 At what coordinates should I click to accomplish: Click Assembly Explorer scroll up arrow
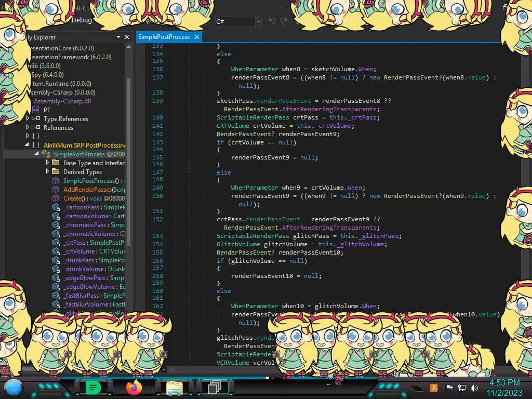click(x=129, y=47)
